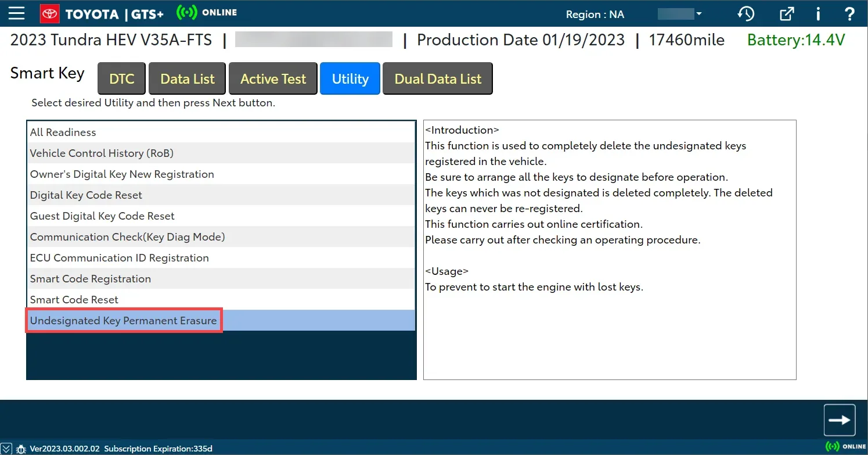Screen dimensions: 868x455
Task: Select the Utility tab
Action: point(350,78)
